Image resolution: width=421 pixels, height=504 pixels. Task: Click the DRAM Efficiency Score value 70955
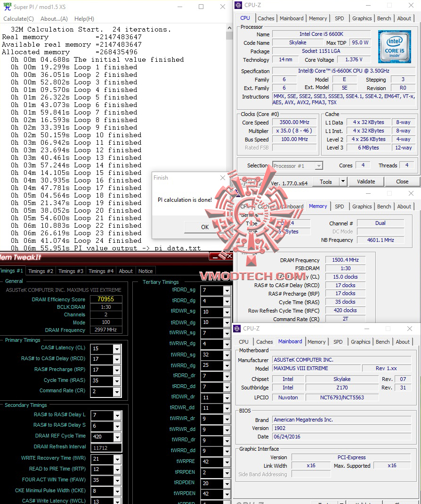[106, 299]
